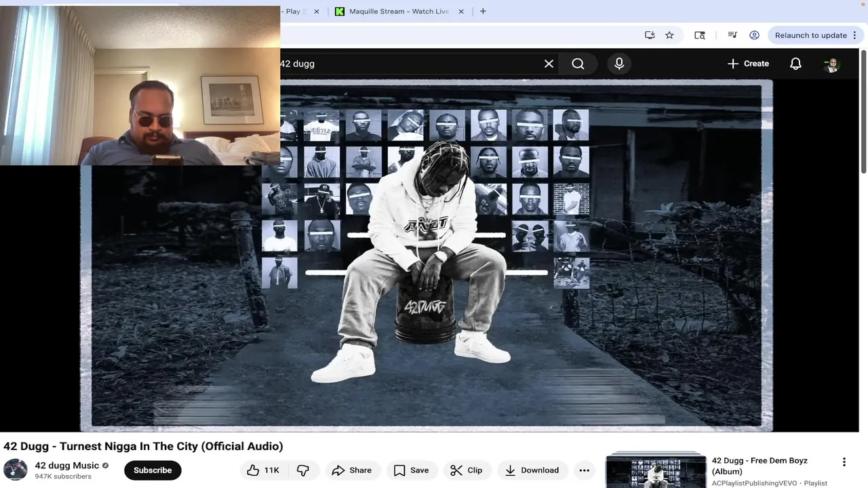Open options for Free Dem Boyz playlist

coord(844,462)
